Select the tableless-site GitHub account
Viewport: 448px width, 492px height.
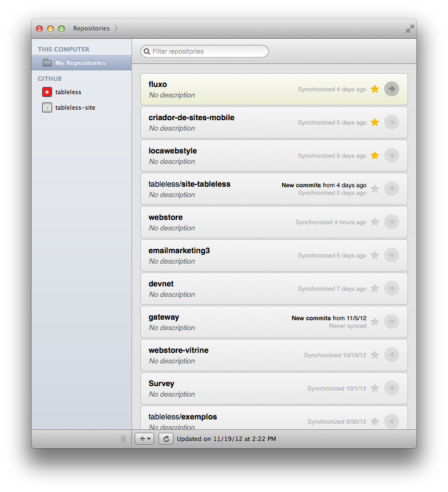75,107
